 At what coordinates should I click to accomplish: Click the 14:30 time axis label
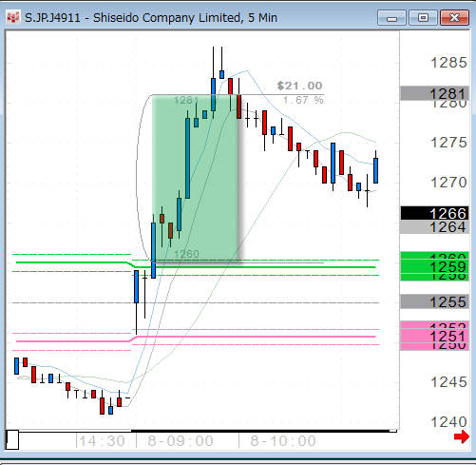(102, 441)
